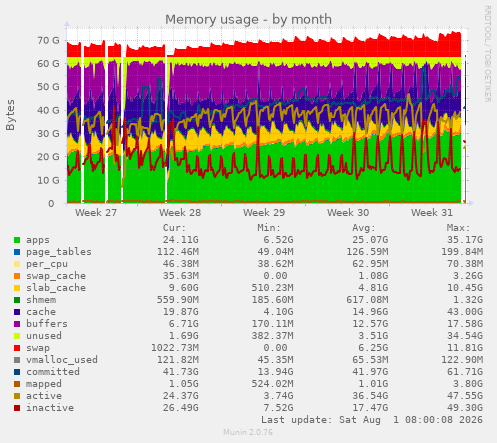
Task: Click the green apps legend swatch
Action: coord(17,240)
